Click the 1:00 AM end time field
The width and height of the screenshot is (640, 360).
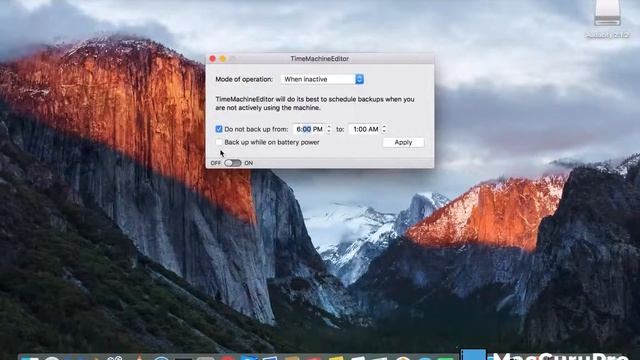click(364, 129)
